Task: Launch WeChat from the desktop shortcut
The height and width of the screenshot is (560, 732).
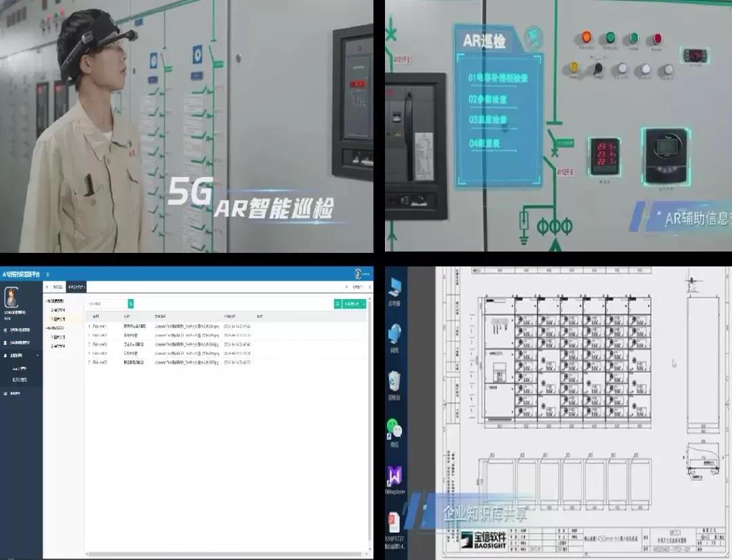Action: pos(394,429)
